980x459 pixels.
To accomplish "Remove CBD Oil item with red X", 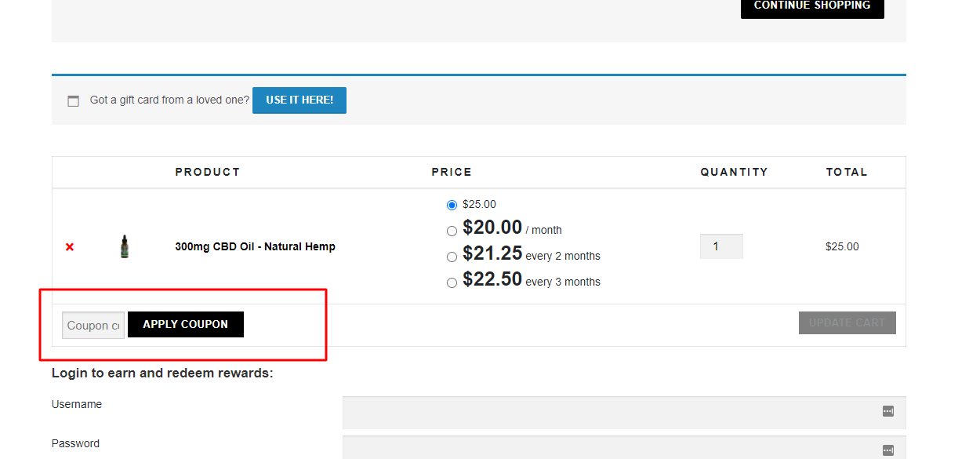I will (x=70, y=247).
